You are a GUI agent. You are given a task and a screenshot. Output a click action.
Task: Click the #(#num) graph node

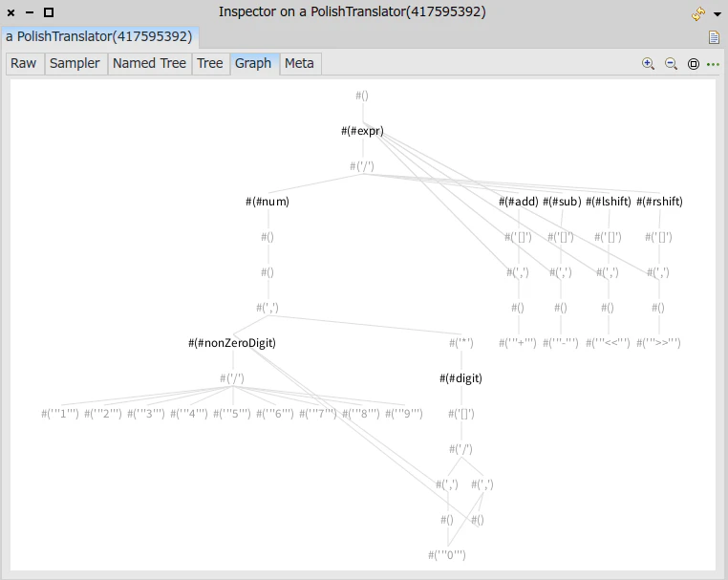pos(268,202)
